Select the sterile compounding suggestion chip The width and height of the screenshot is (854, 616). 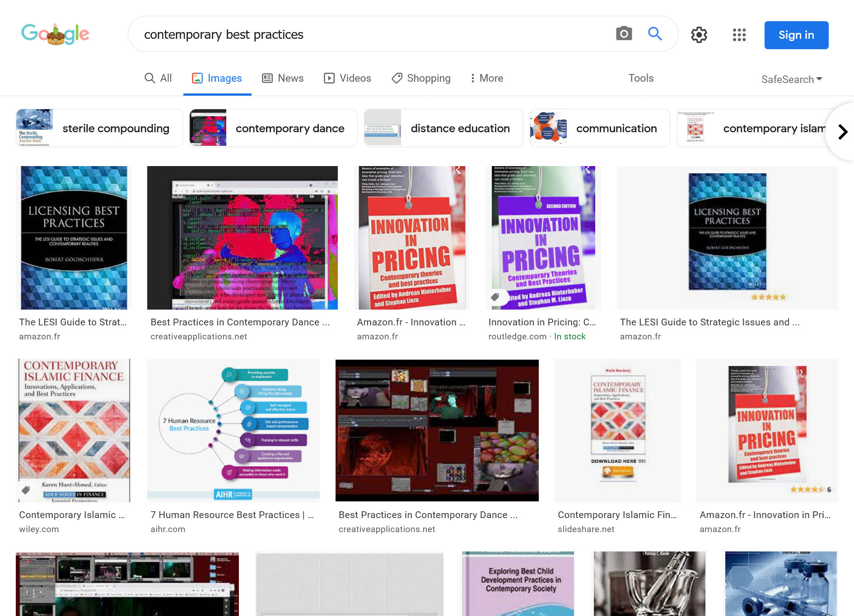99,128
